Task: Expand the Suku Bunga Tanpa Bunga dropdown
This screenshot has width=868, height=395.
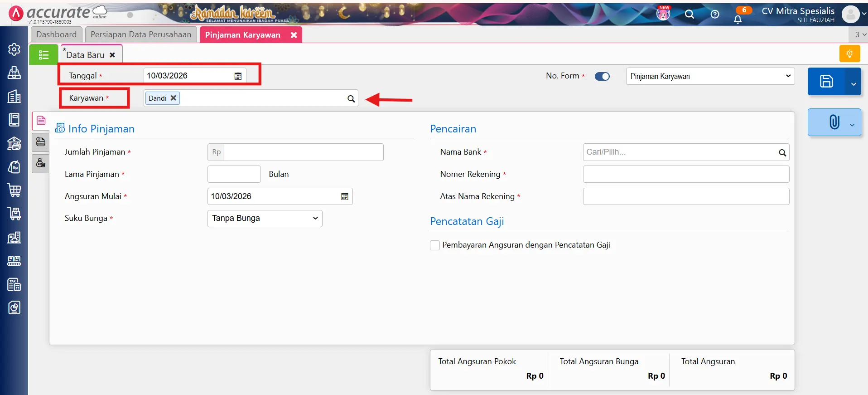Action: click(265, 219)
